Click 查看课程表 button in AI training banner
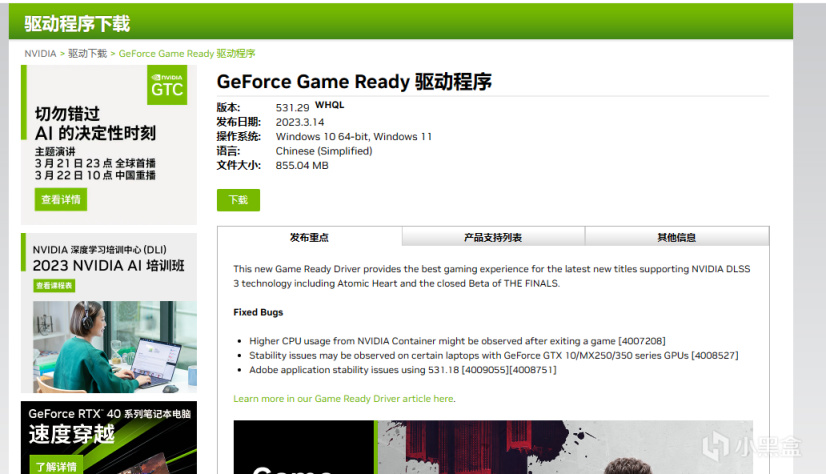Viewport: 826px width, 474px height. (x=54, y=285)
